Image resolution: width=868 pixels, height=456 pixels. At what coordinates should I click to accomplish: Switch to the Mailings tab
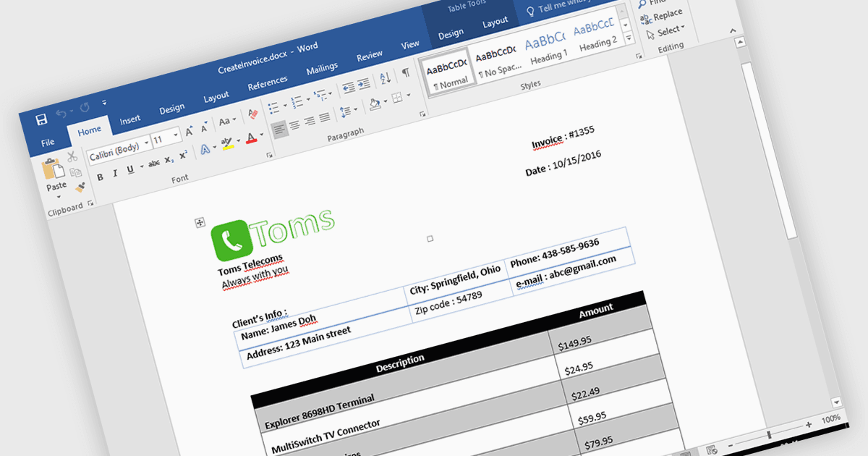click(322, 69)
